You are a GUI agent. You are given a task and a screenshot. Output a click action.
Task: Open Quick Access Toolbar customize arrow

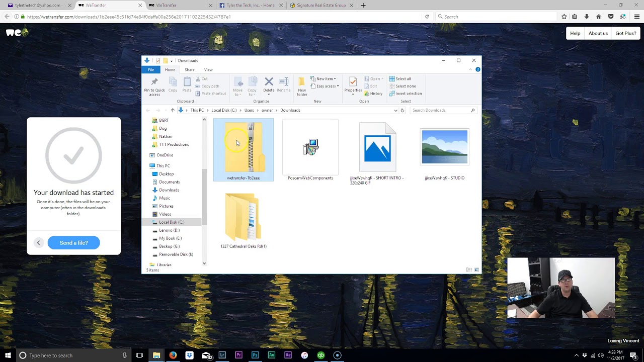click(x=171, y=60)
